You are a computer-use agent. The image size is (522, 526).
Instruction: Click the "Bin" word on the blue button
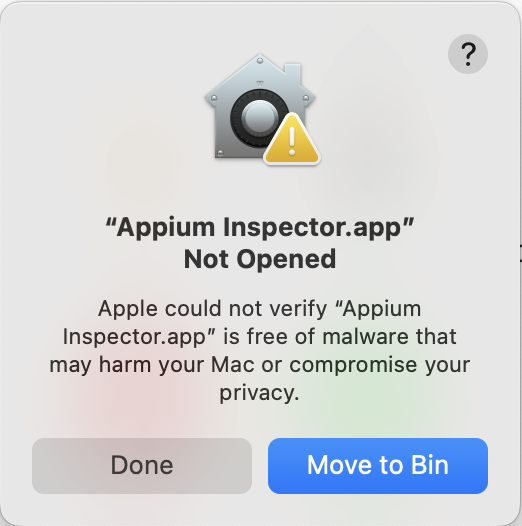point(430,465)
